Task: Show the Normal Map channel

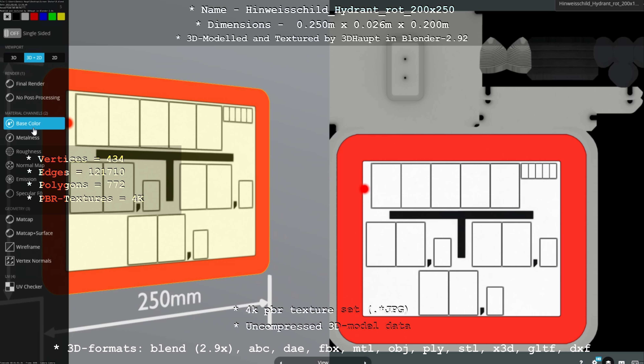Action: 30,165
